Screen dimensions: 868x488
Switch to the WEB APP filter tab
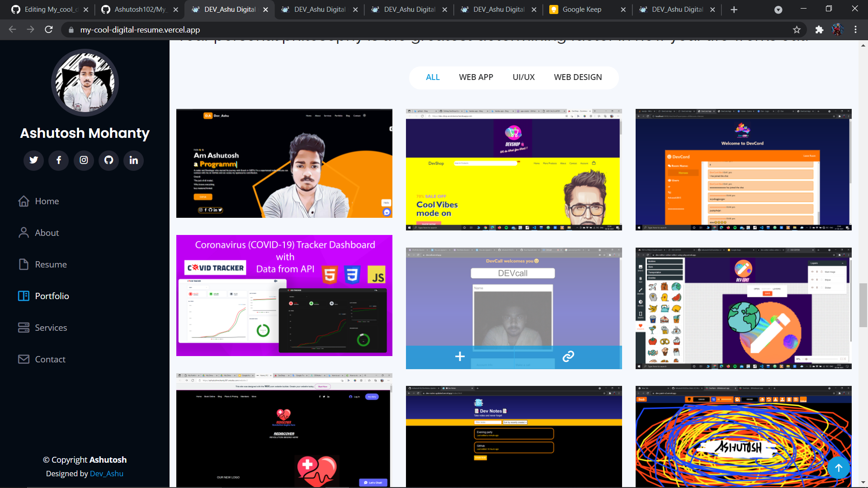[476, 77]
